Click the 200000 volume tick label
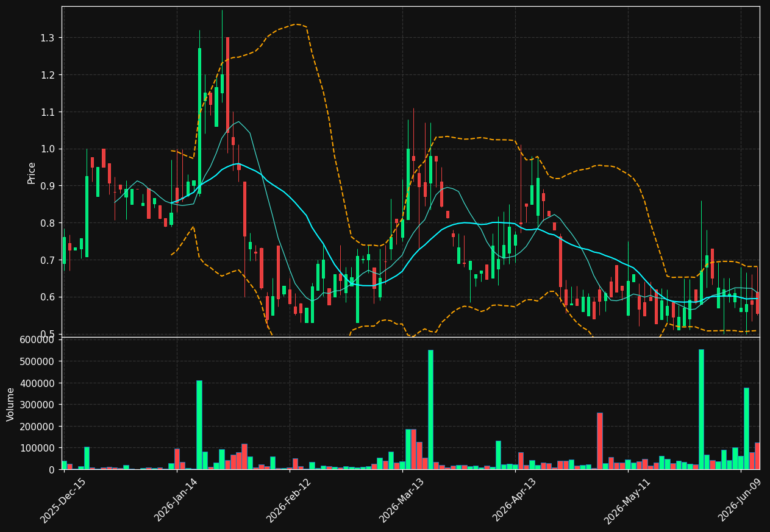The height and width of the screenshot is (532, 770). tap(38, 427)
